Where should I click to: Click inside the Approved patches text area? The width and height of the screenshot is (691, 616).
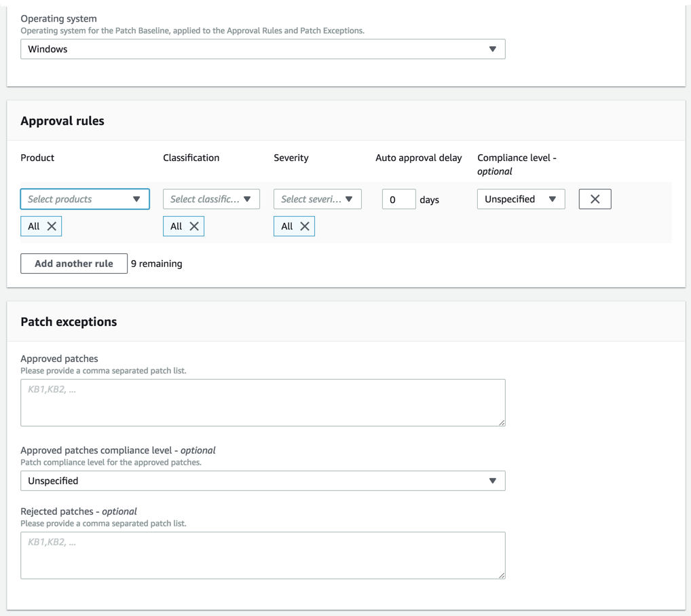tap(263, 402)
